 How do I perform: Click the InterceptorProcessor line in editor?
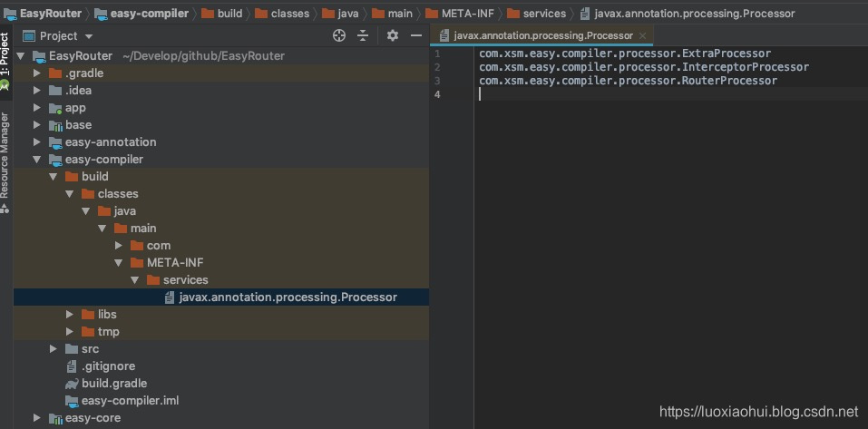pyautogui.click(x=644, y=67)
